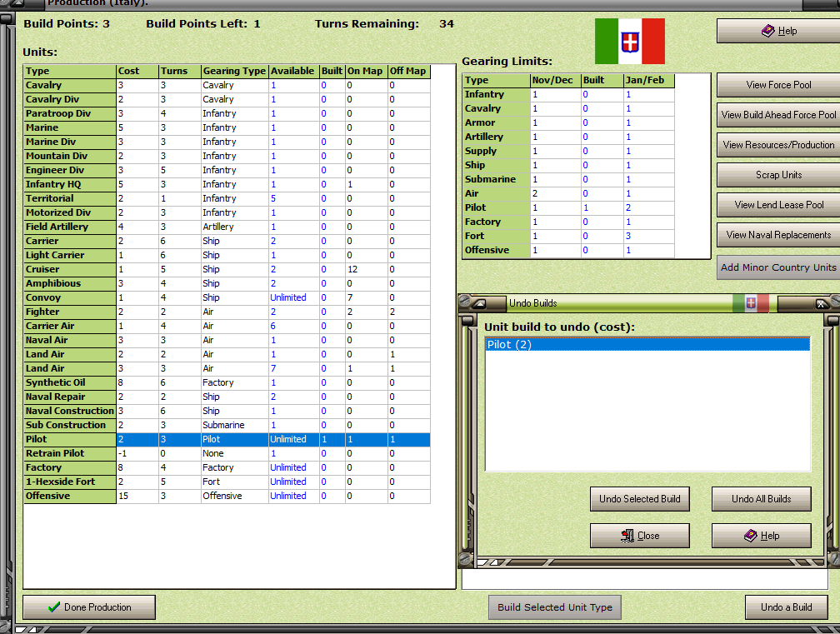
Task: Click Undo Selected Build
Action: click(640, 499)
